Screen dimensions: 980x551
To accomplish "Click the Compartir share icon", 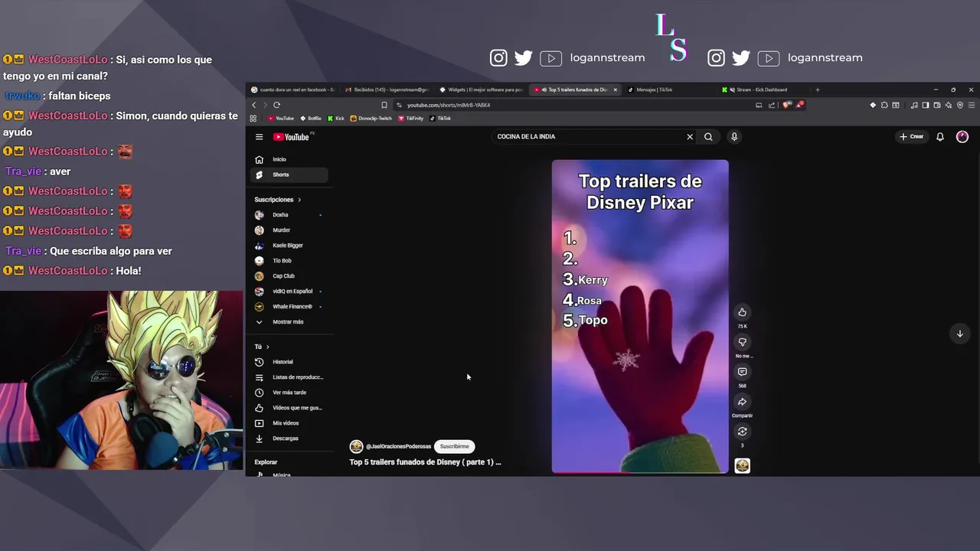I will coord(742,402).
